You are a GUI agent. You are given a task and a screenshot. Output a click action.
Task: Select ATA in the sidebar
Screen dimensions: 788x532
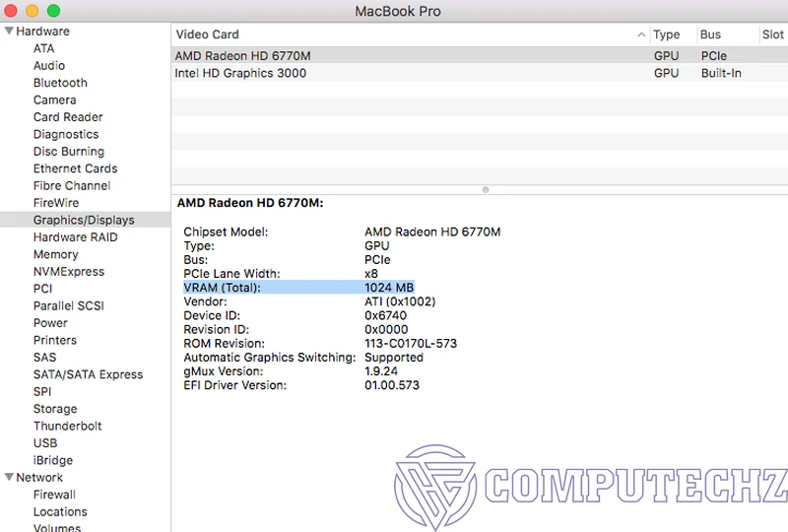click(x=43, y=48)
